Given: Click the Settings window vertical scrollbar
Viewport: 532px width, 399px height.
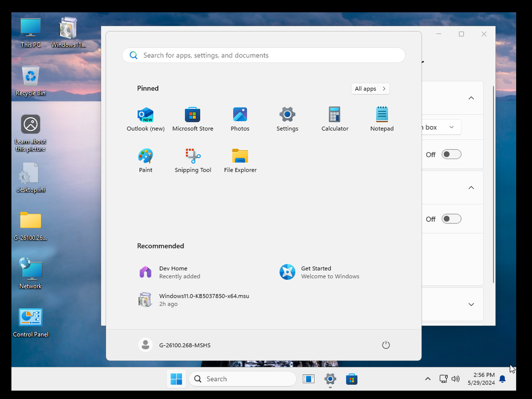Looking at the screenshot, I should pyautogui.click(x=493, y=185).
